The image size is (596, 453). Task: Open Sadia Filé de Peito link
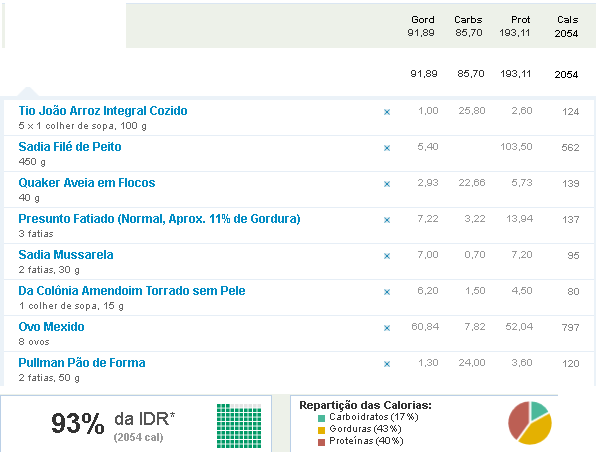(70, 147)
